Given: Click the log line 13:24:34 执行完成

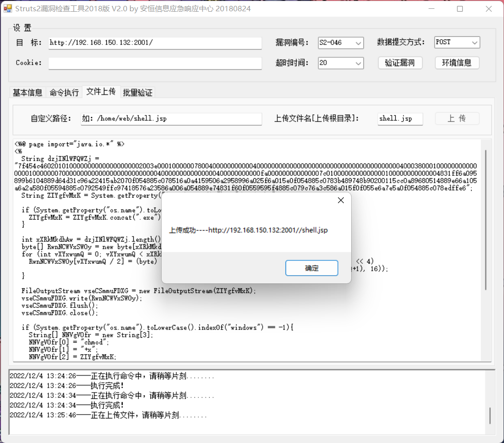Looking at the screenshot, I should click(67, 405).
